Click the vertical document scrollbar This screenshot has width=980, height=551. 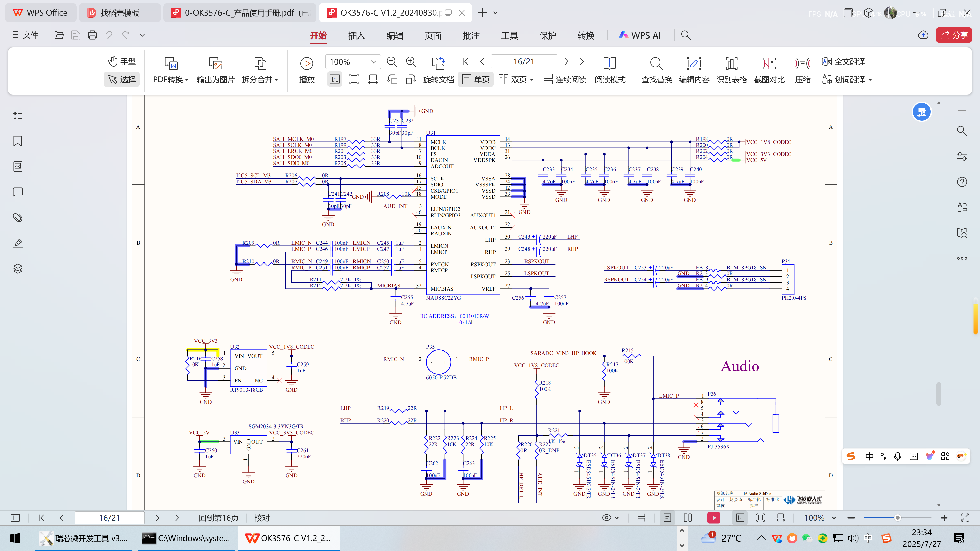pos(939,394)
